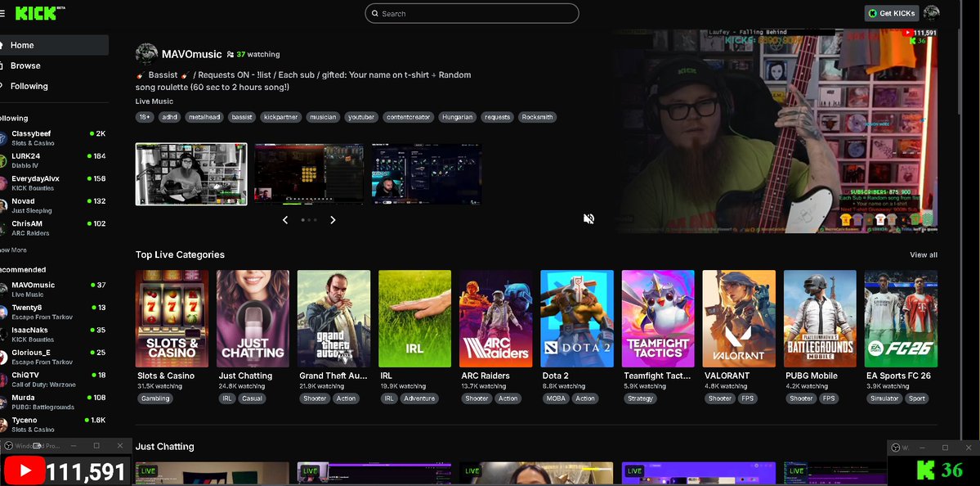This screenshot has width=980, height=486.
Task: Click Murda avatar in recommended list
Action: coord(2,403)
